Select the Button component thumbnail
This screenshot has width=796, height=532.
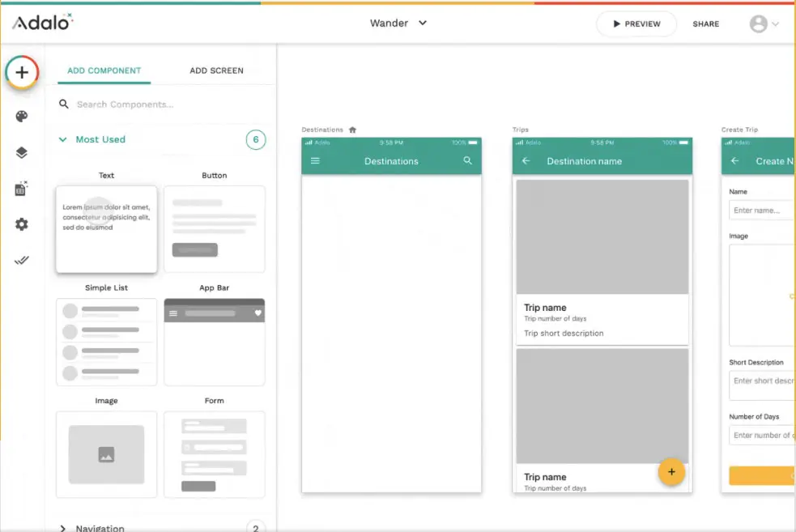(x=215, y=229)
